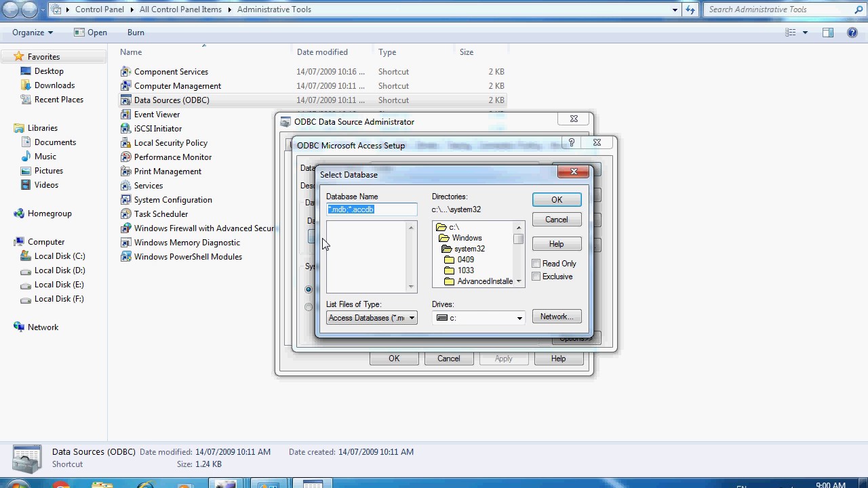Select the Event Viewer icon

pyautogui.click(x=125, y=114)
